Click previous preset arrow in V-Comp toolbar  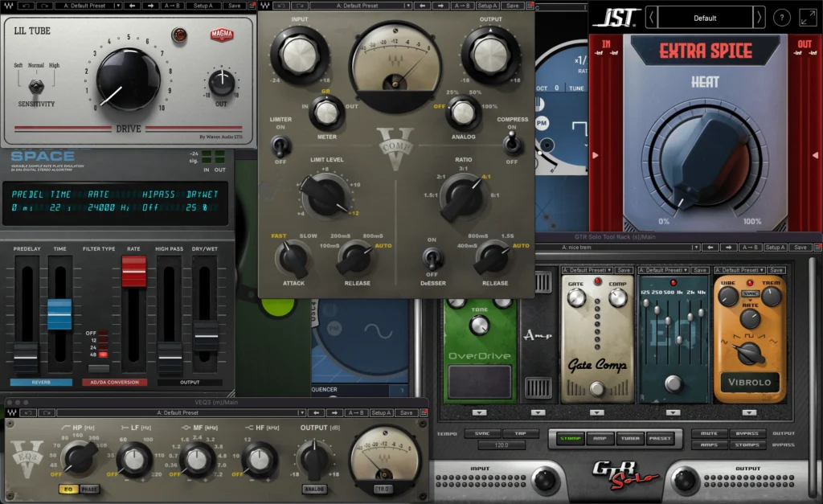click(x=422, y=6)
